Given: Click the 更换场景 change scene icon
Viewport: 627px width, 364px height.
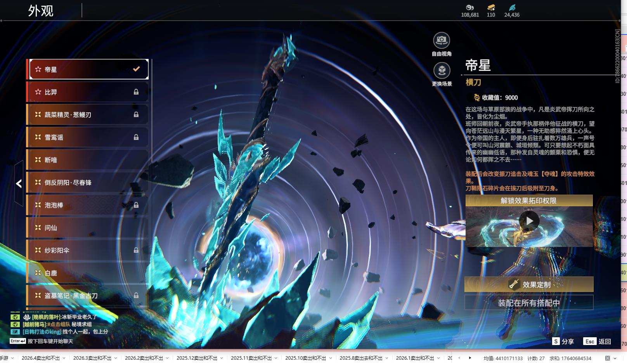Looking at the screenshot, I should [x=442, y=70].
